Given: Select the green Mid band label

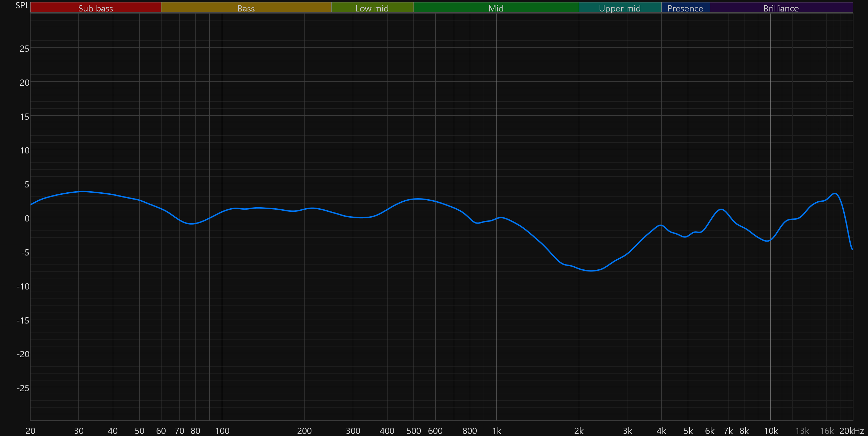Looking at the screenshot, I should point(496,8).
